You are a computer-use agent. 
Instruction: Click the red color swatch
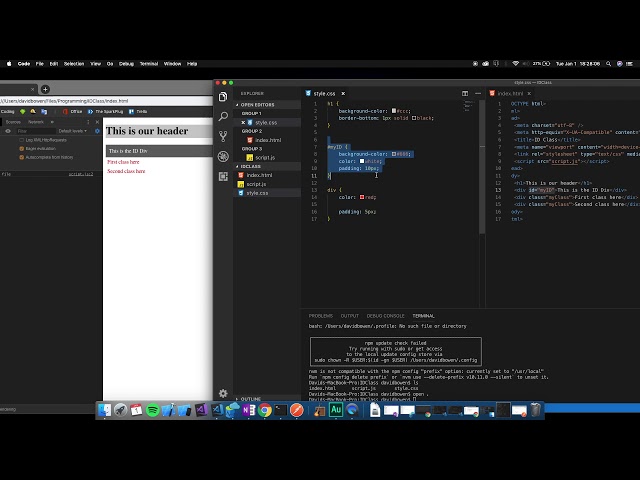pos(362,197)
